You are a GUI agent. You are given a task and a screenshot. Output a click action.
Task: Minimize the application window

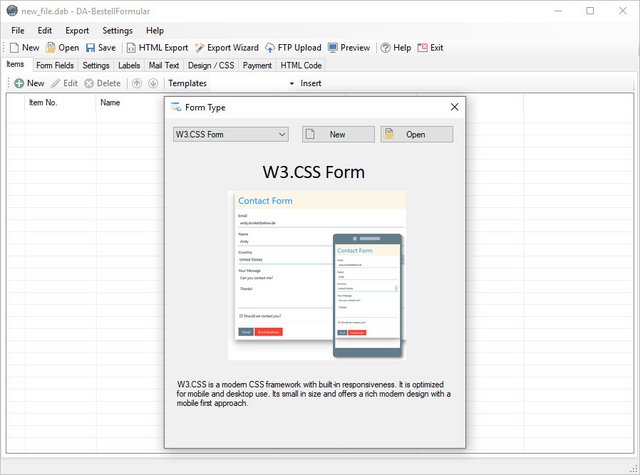coord(558,11)
